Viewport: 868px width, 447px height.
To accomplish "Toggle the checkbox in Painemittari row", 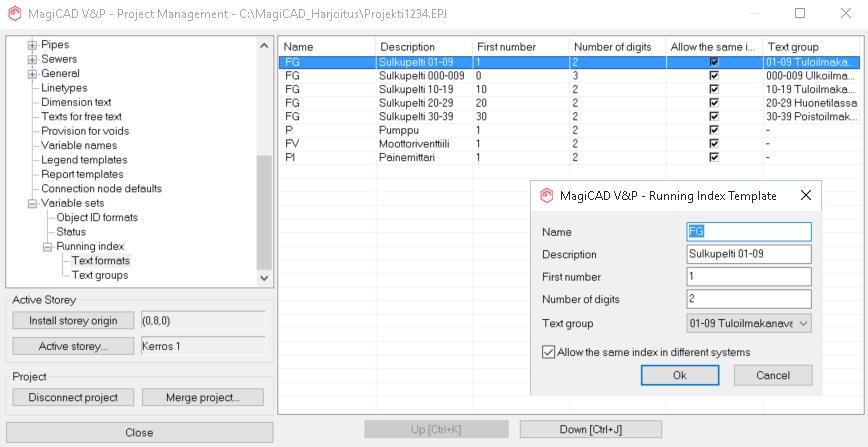I will click(x=714, y=157).
